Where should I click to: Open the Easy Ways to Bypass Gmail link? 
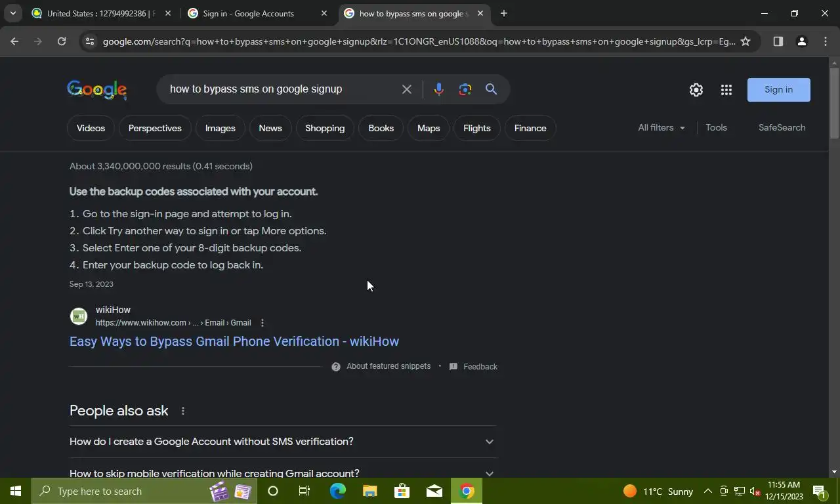click(234, 341)
